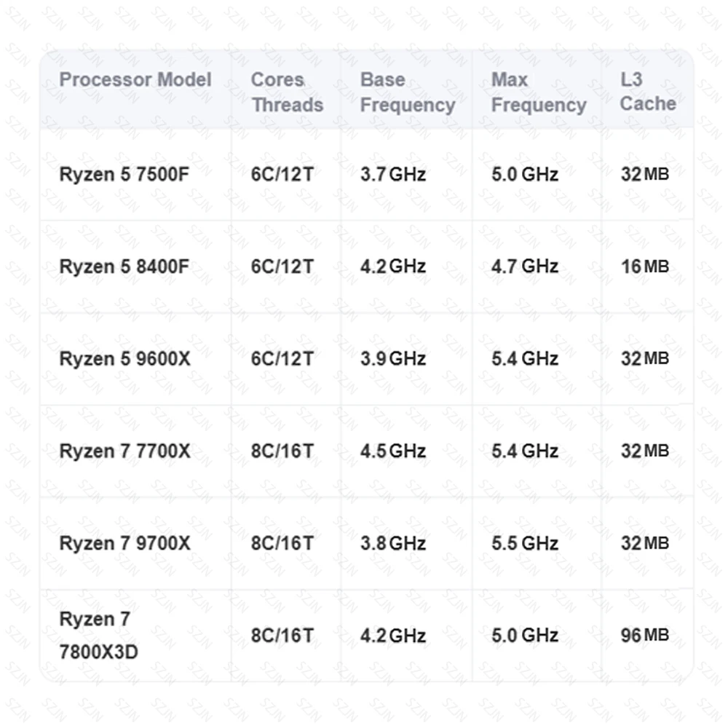The width and height of the screenshot is (728, 728).
Task: Click the Ryzen 7 7700X model name
Action: (x=124, y=451)
